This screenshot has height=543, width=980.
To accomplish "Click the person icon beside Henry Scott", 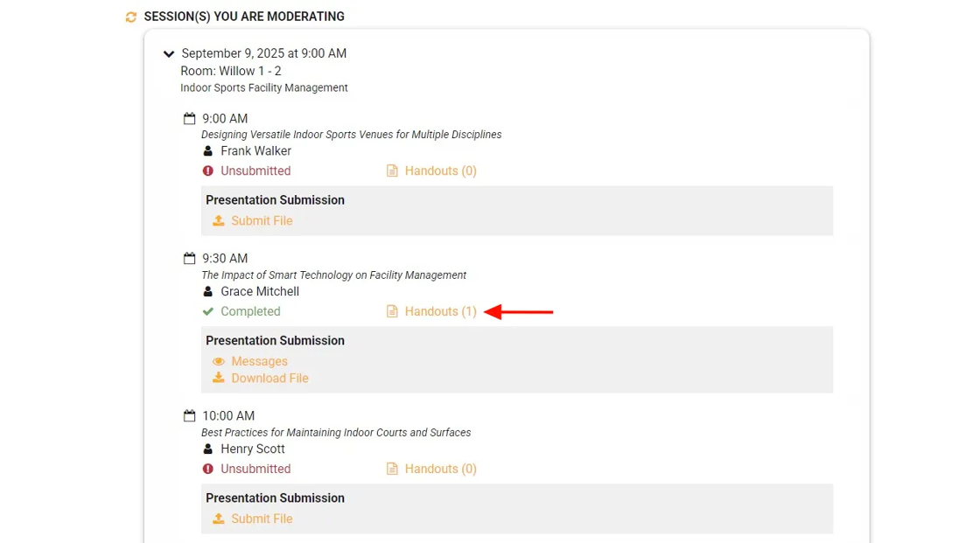I will coord(208,449).
